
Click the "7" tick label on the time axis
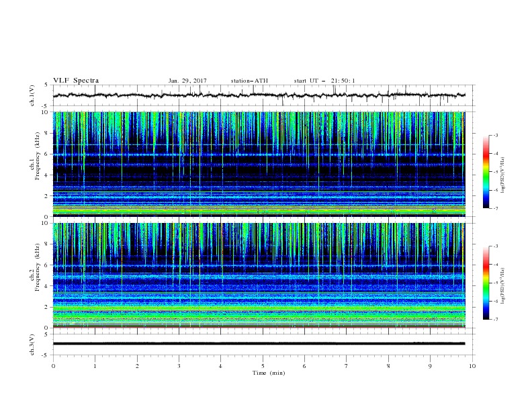pyautogui.click(x=347, y=366)
